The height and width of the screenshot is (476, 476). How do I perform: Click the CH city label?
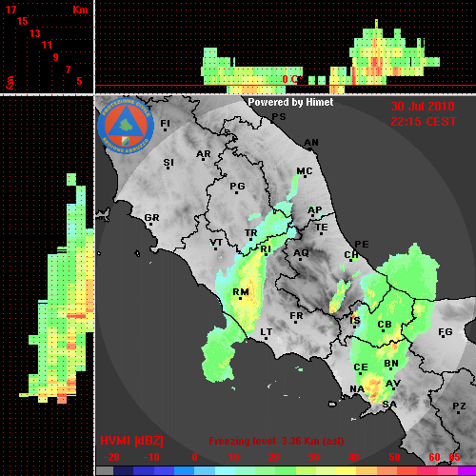tap(351, 254)
